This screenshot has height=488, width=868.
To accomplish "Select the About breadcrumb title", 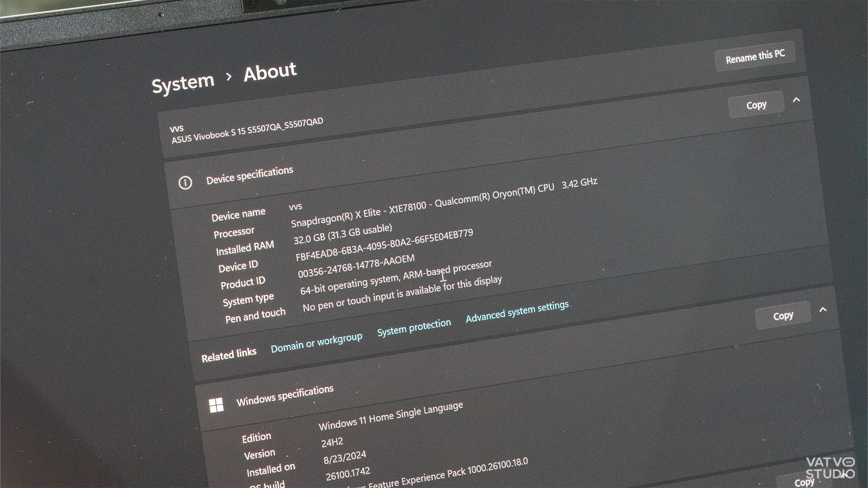I will pyautogui.click(x=270, y=72).
